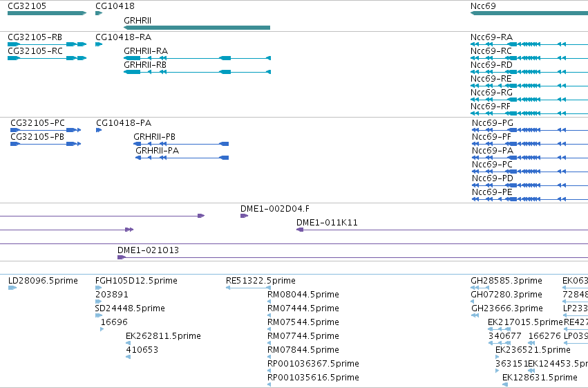
Task: Click the Ncc69-RA transcript label
Action: (x=492, y=37)
